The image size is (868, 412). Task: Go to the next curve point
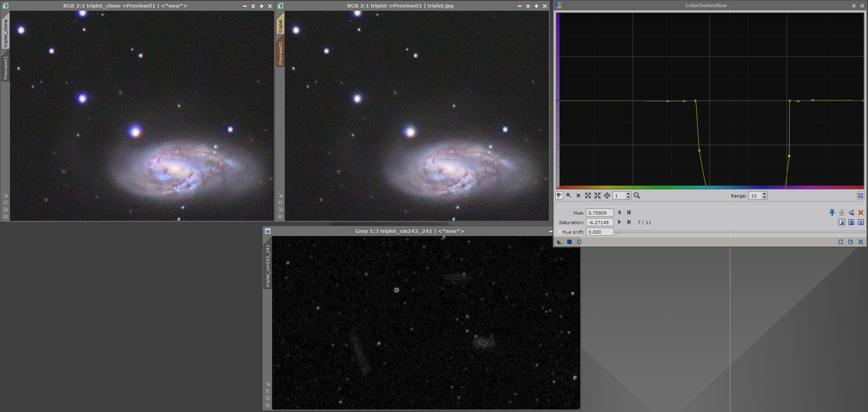click(619, 222)
